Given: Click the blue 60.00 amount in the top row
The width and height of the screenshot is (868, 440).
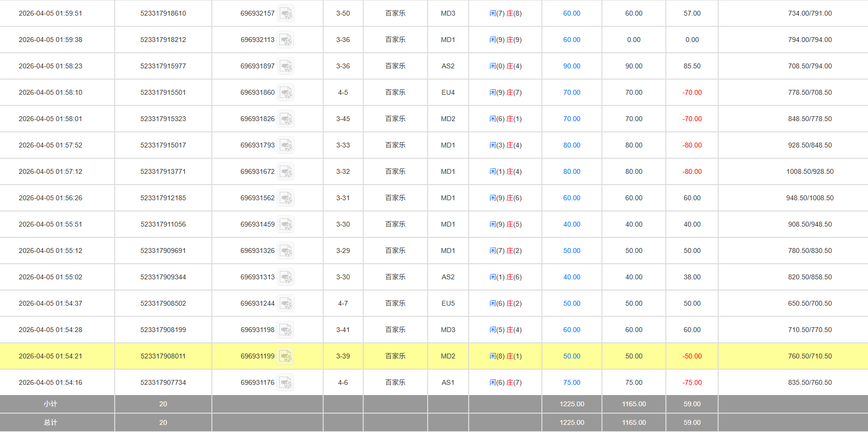Looking at the screenshot, I should pos(571,13).
